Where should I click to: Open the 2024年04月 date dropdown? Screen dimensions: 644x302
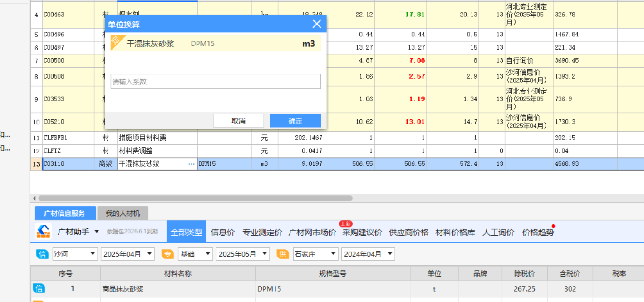368,254
